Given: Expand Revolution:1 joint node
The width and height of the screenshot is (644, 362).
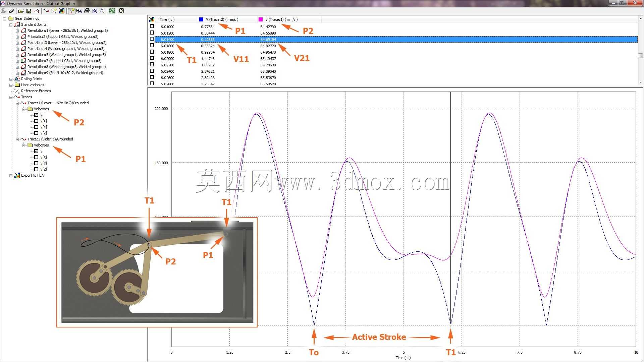Looking at the screenshot, I should tap(17, 31).
